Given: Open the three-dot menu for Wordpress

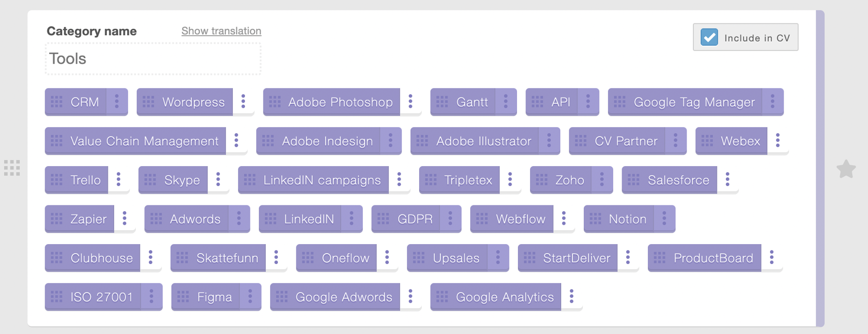Looking at the screenshot, I should [x=243, y=102].
